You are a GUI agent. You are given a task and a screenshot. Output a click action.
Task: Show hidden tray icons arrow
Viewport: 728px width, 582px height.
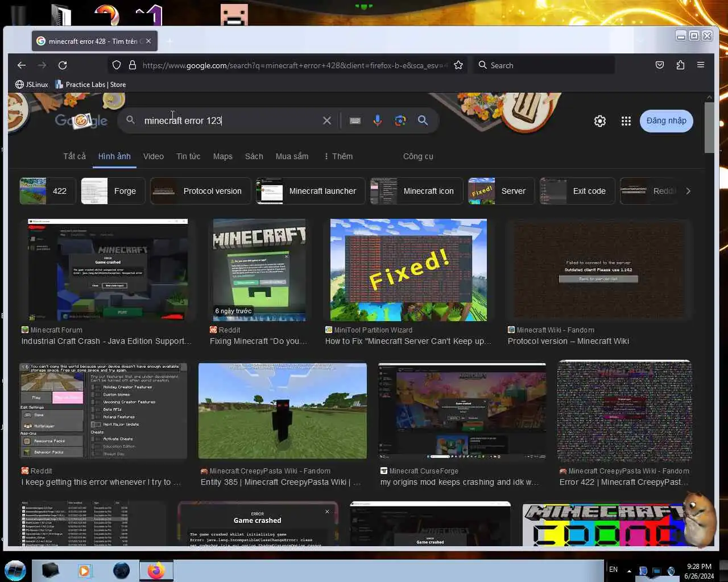pos(629,571)
